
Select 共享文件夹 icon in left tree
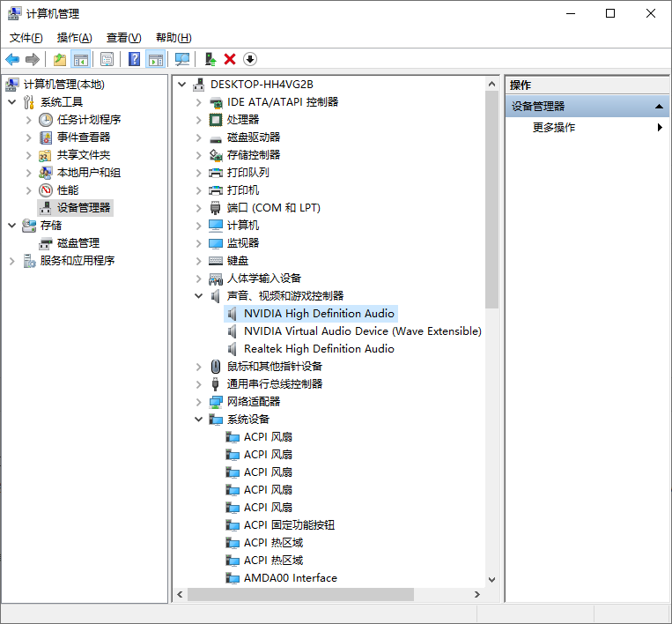(x=46, y=155)
